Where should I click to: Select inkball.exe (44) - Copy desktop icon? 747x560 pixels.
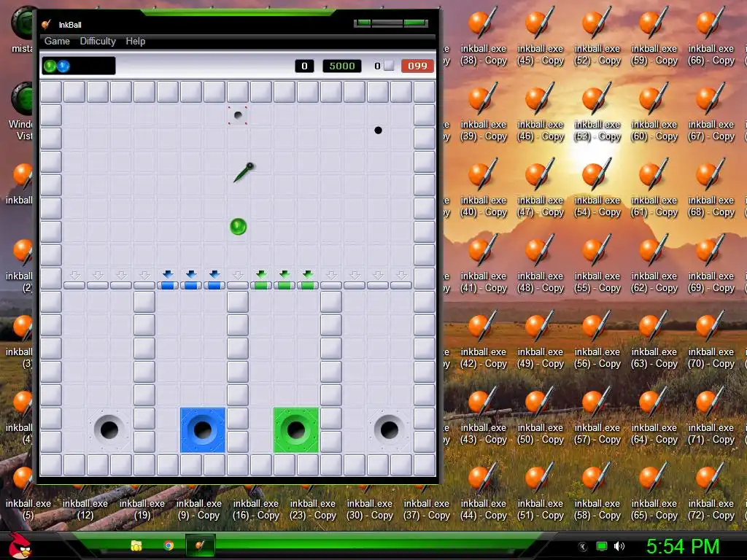click(x=483, y=489)
